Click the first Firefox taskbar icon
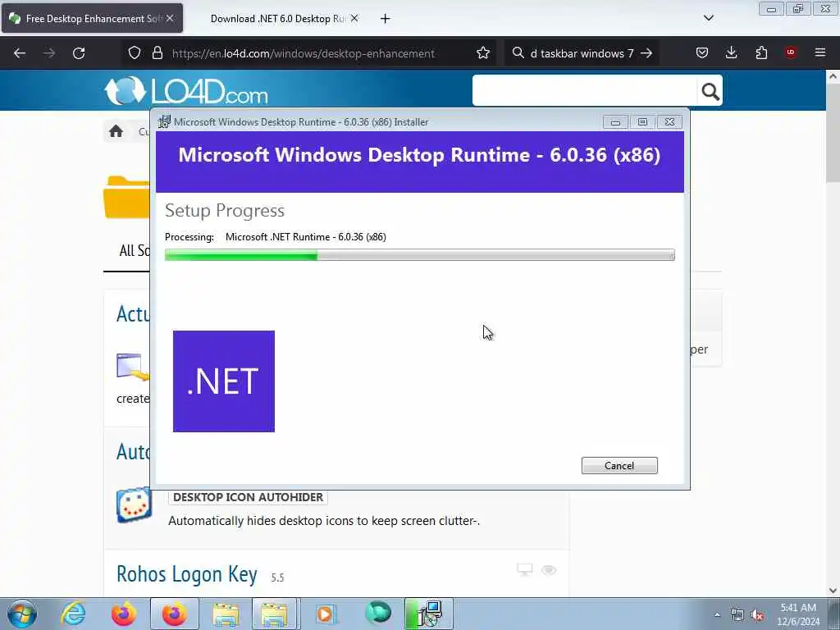840x630 pixels. click(124, 614)
